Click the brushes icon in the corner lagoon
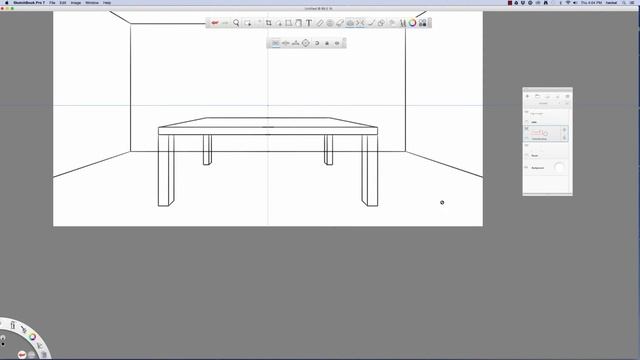 [23, 329]
